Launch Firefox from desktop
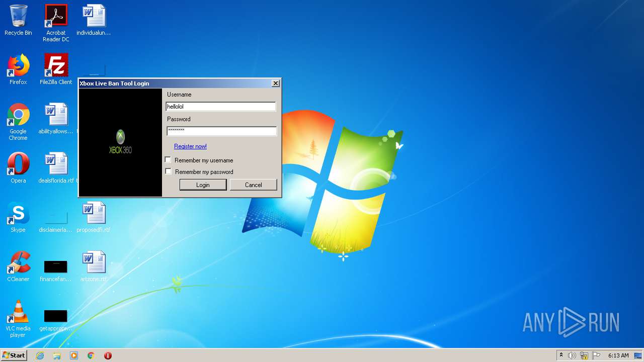Viewport: 644px width, 362px height. 18,69
